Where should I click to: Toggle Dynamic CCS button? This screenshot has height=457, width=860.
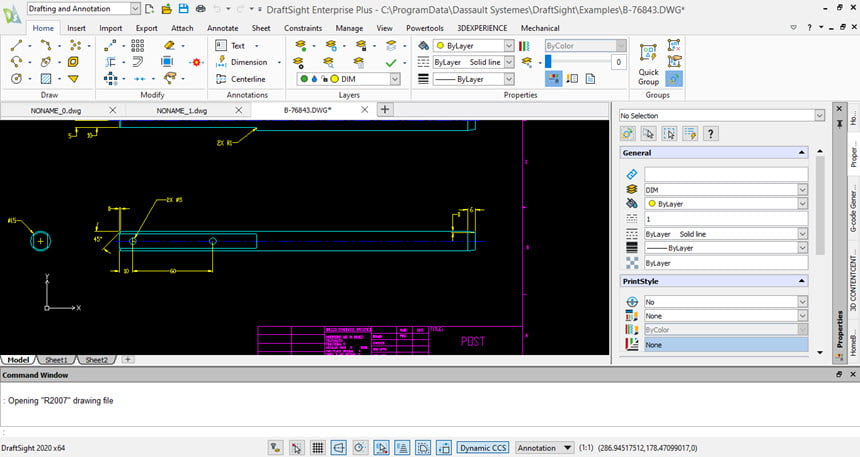click(483, 448)
